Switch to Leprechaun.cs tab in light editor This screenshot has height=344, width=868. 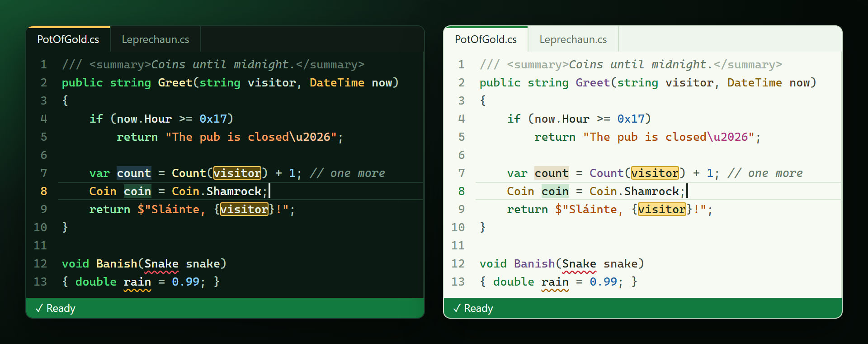[x=573, y=39]
